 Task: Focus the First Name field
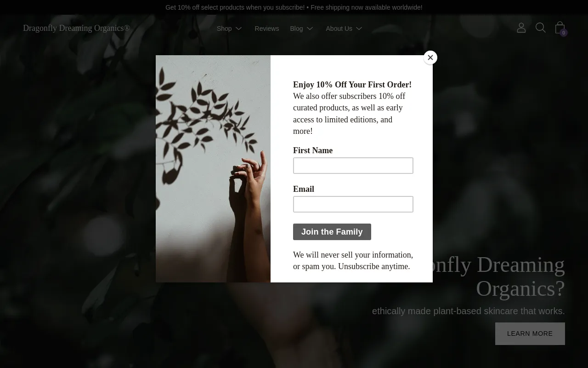(353, 166)
